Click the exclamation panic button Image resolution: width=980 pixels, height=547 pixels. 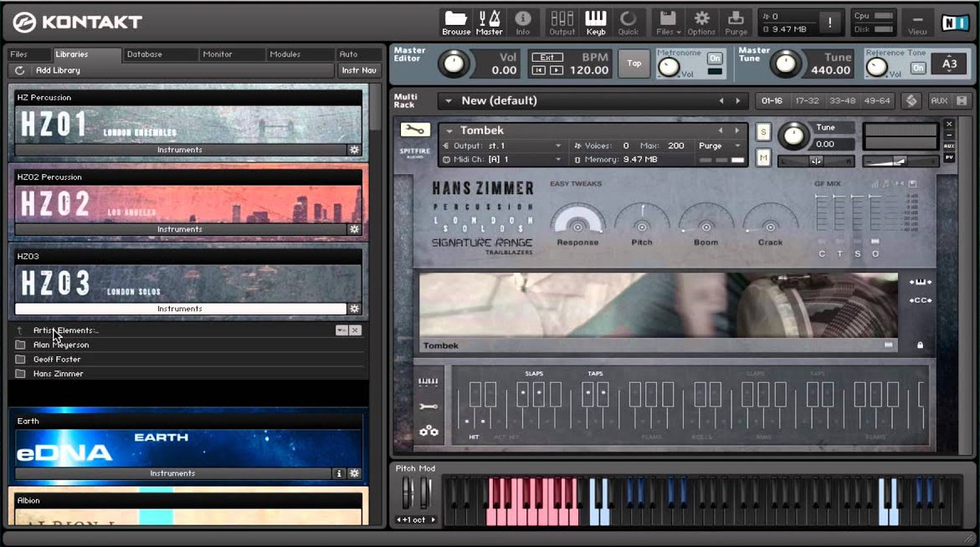(x=829, y=23)
